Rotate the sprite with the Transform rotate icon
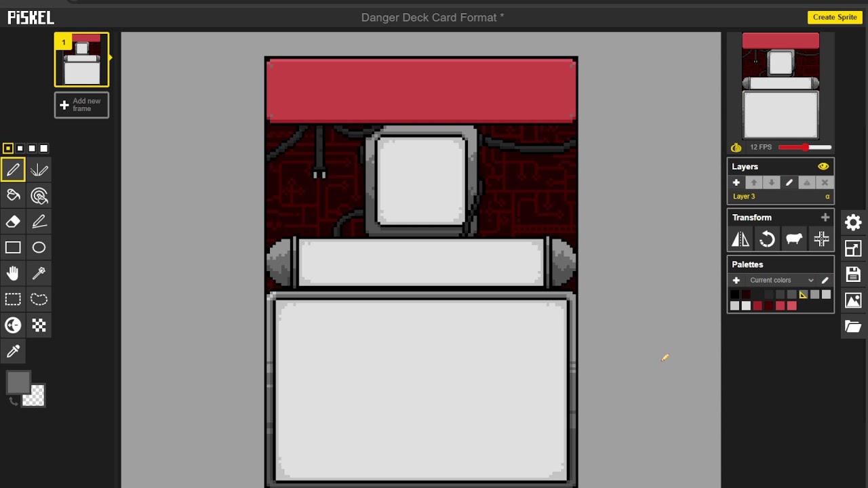The height and width of the screenshot is (488, 868). (767, 239)
